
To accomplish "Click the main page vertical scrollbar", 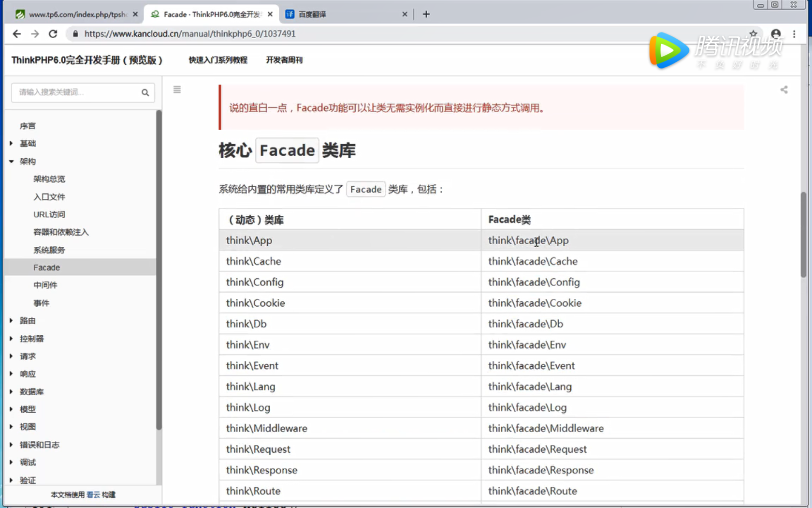I will (x=803, y=235).
